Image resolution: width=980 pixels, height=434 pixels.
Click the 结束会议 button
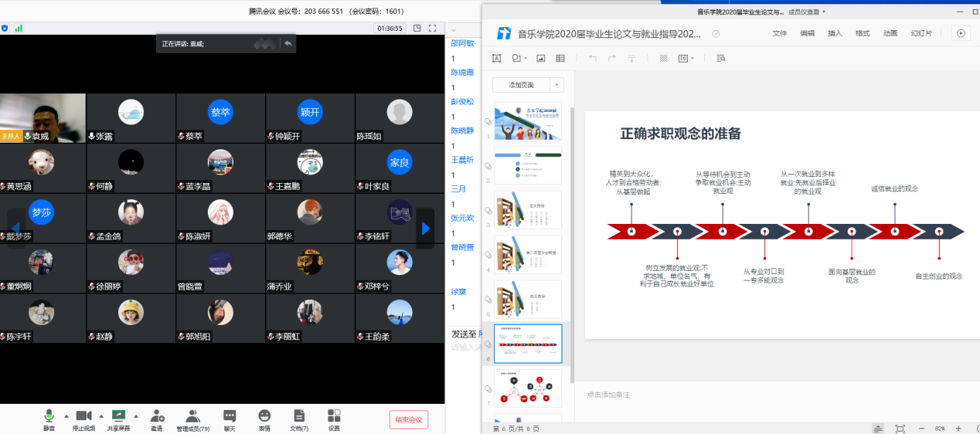408,420
